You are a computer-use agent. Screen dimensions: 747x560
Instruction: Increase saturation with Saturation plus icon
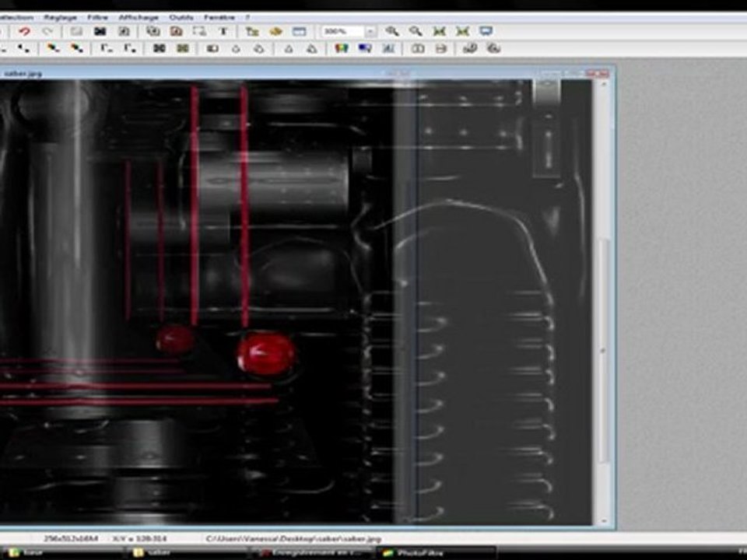point(76,48)
